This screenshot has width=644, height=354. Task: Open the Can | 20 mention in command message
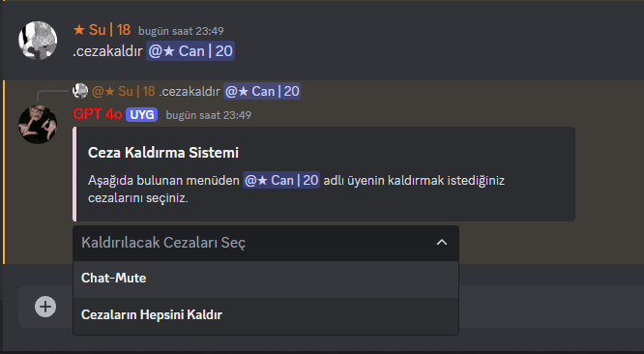point(190,51)
